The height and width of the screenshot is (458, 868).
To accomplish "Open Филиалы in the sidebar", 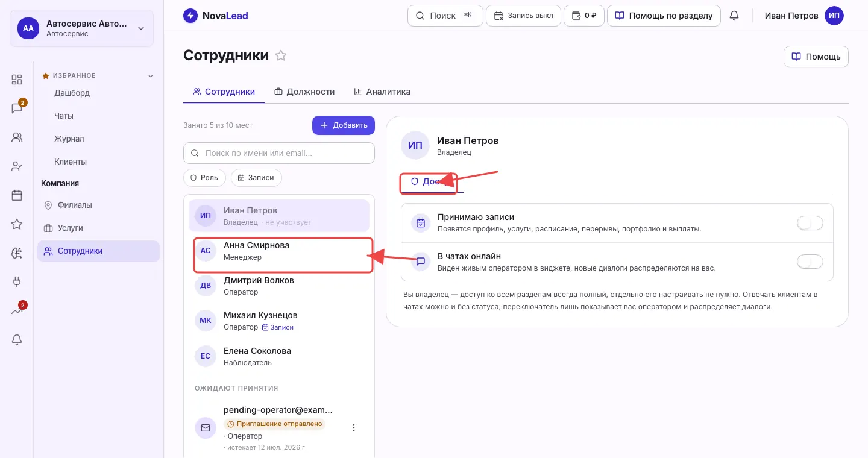I will pyautogui.click(x=98, y=205).
